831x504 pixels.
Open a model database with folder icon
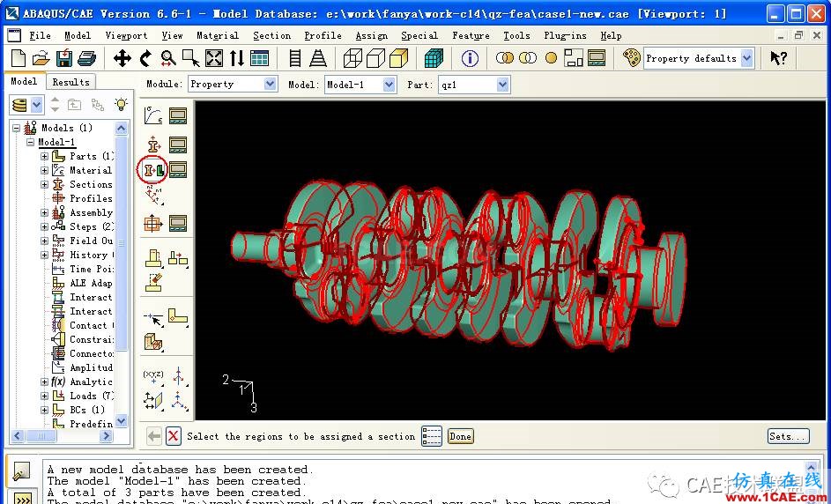click(41, 58)
